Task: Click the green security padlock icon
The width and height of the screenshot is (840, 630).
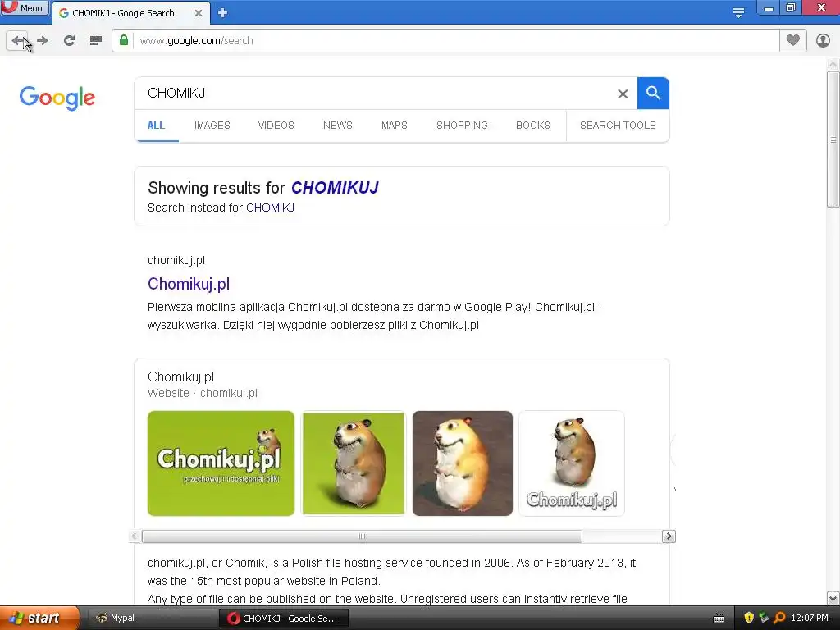Action: tap(124, 41)
